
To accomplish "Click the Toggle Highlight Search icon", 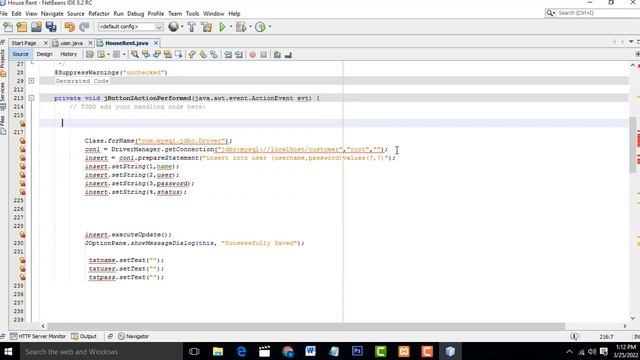I will [167, 54].
